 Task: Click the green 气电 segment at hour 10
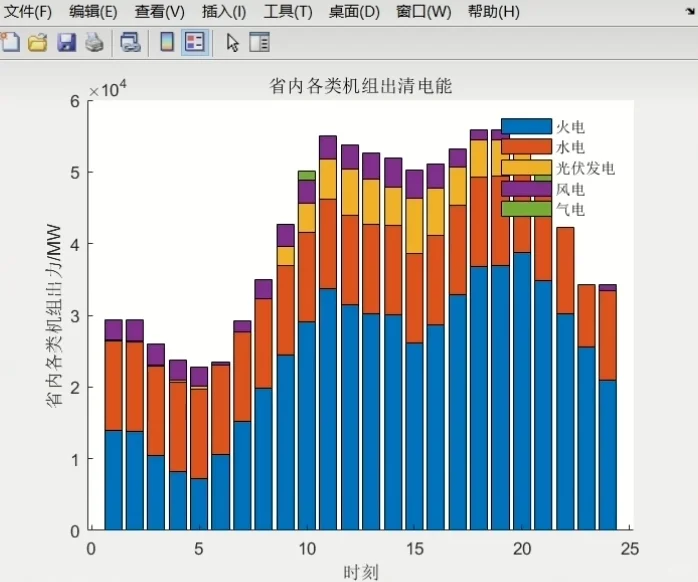tap(307, 175)
